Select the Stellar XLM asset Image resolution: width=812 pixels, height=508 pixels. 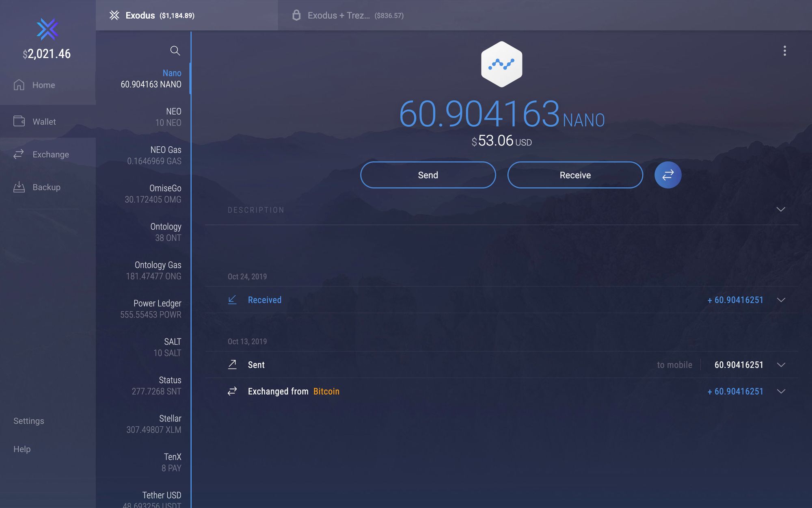143,424
